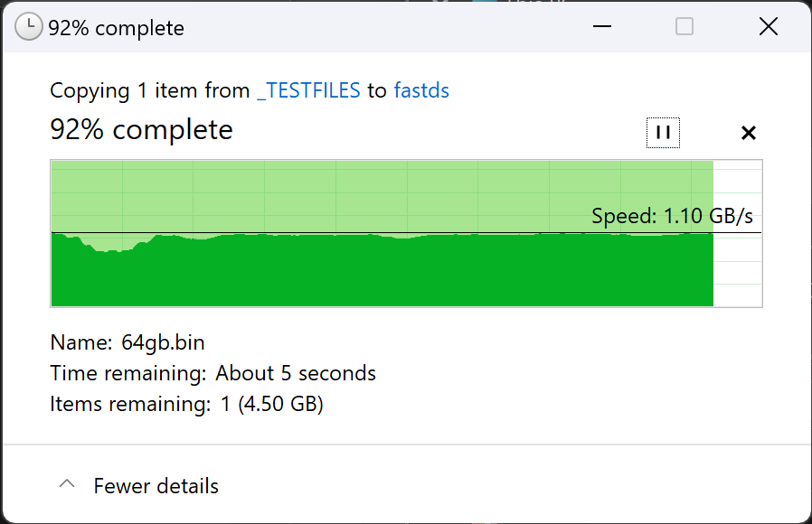
Task: Cancel the copy with the X icon
Action: click(748, 133)
